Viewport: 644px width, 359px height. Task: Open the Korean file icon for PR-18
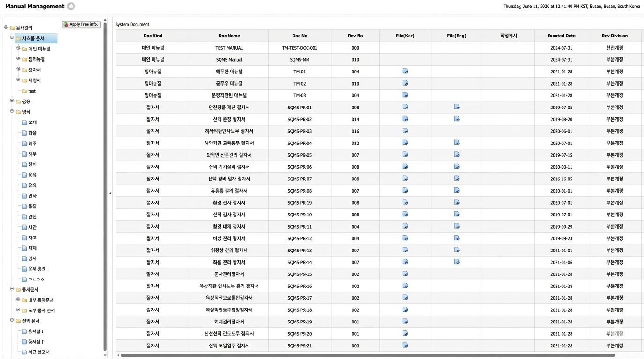[x=405, y=309]
